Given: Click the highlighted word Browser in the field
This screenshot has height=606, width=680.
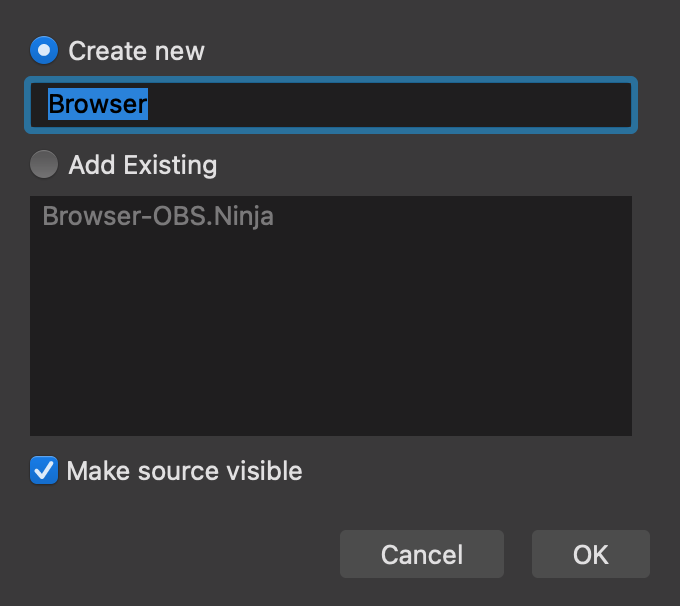Looking at the screenshot, I should tap(98, 104).
